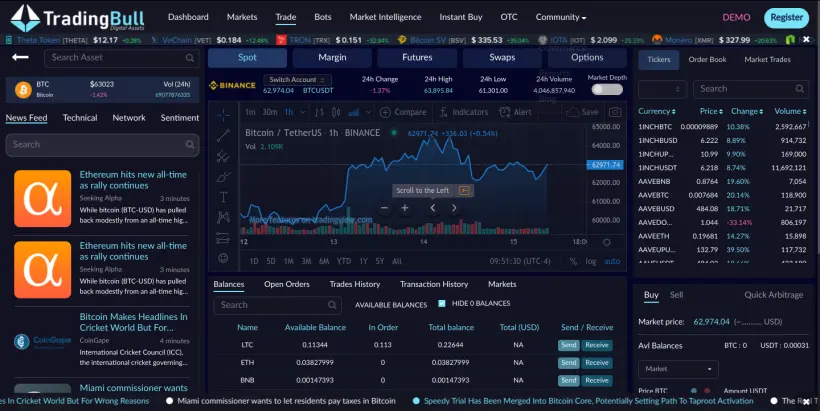This screenshot has height=411, width=820.
Task: Click Send for the LTC balance
Action: [x=568, y=345]
